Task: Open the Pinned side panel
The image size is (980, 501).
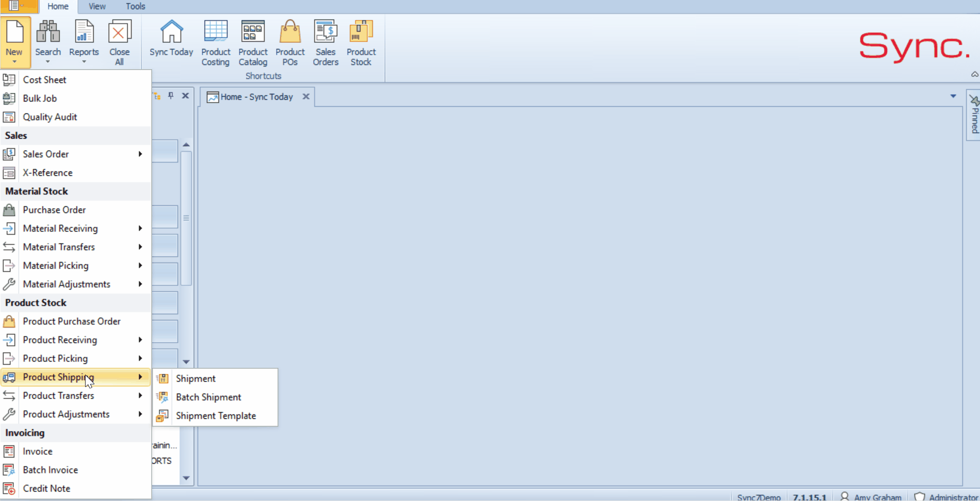Action: (x=974, y=115)
